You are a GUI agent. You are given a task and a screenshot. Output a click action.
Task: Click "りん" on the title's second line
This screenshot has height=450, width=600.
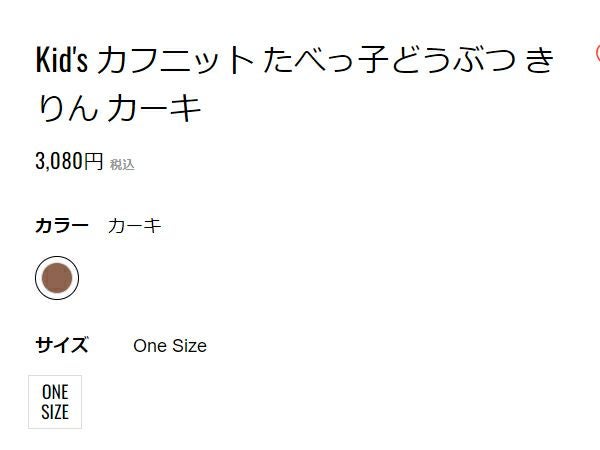coord(65,106)
